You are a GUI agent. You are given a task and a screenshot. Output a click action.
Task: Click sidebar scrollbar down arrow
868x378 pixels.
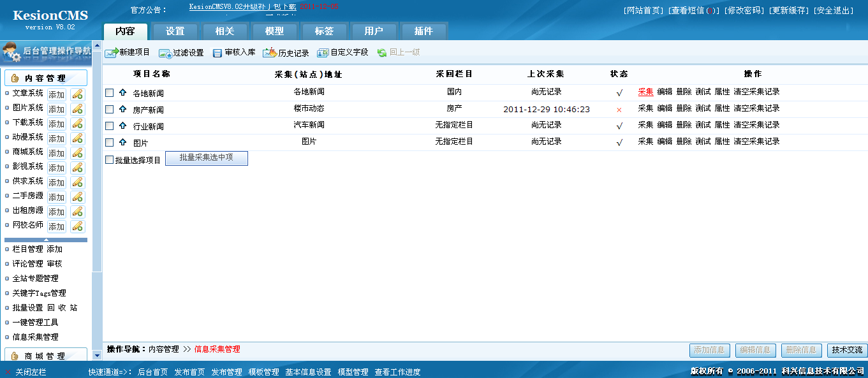(97, 355)
